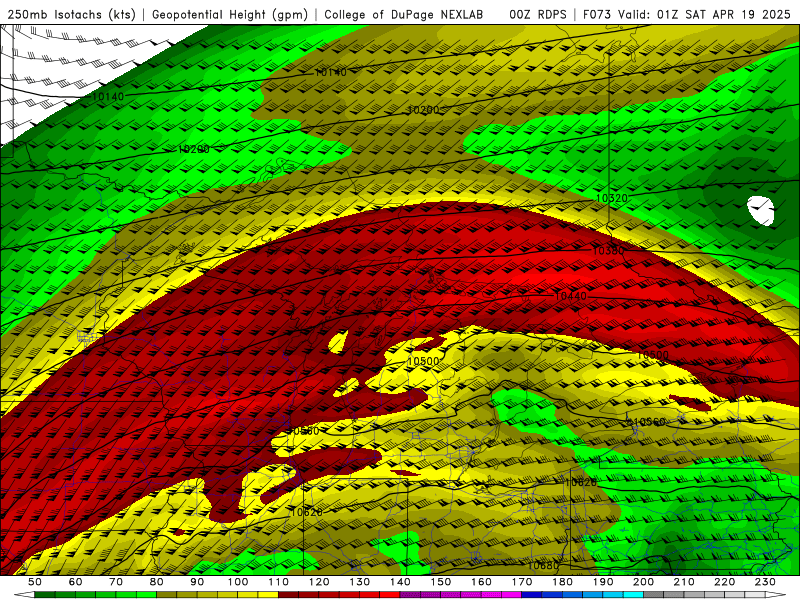This screenshot has width=800, height=600.
Task: Click the 10320 height contour label
Action: (x=612, y=198)
